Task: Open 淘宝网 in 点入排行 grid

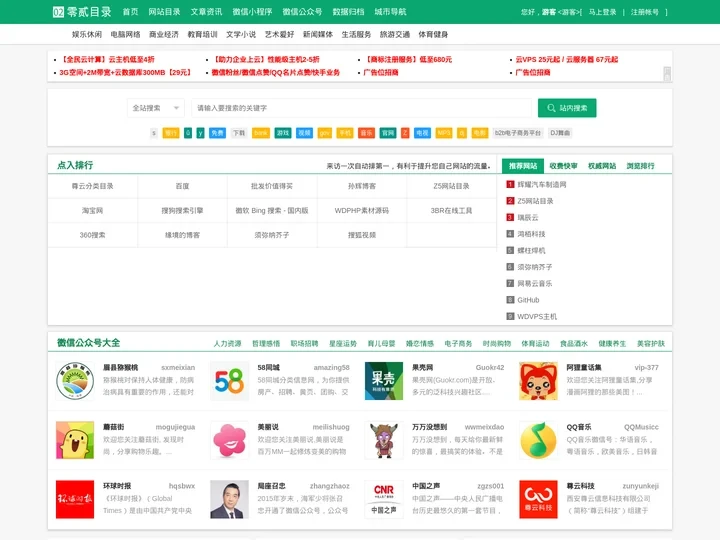Action: 92,210
